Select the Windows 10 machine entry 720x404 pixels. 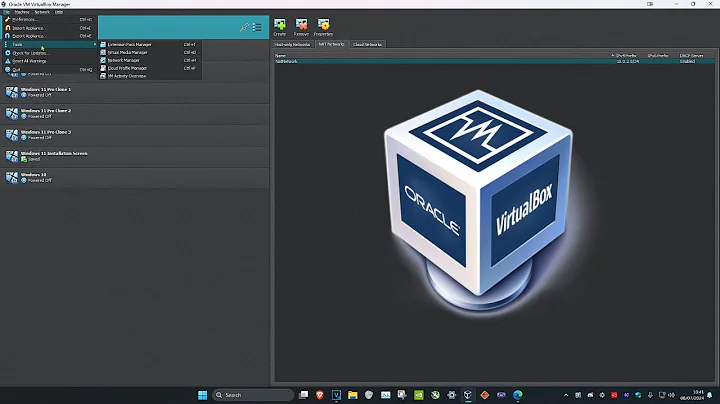tap(135, 177)
